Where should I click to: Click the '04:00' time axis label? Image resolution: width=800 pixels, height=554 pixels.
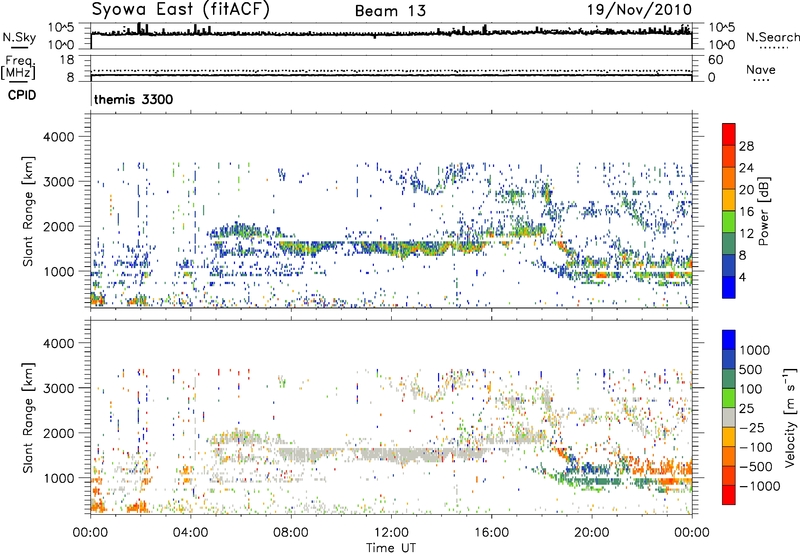191,533
